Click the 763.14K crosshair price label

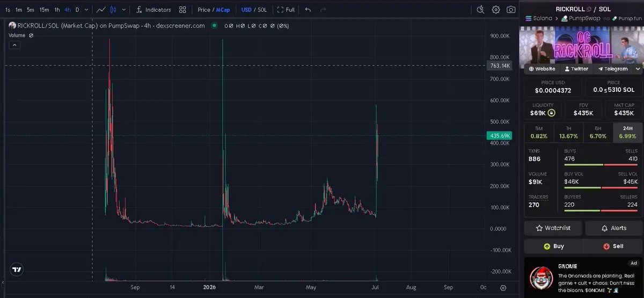point(499,66)
